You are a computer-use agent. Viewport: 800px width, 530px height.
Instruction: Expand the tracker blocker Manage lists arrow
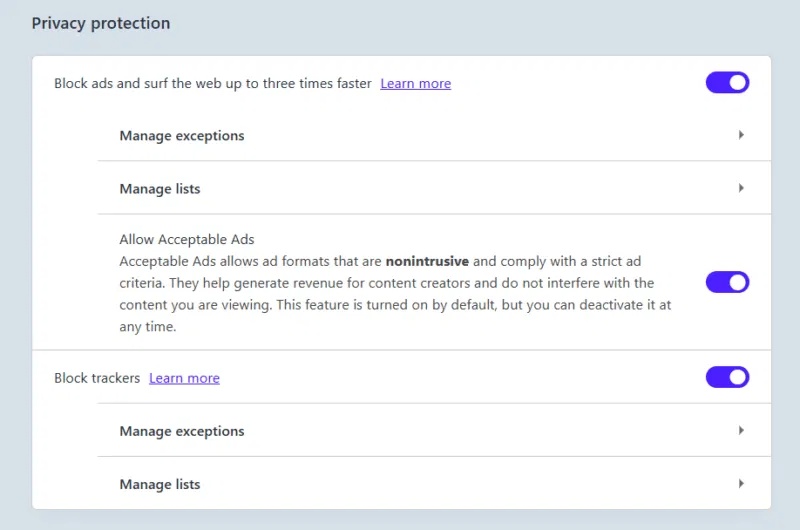[x=741, y=484]
